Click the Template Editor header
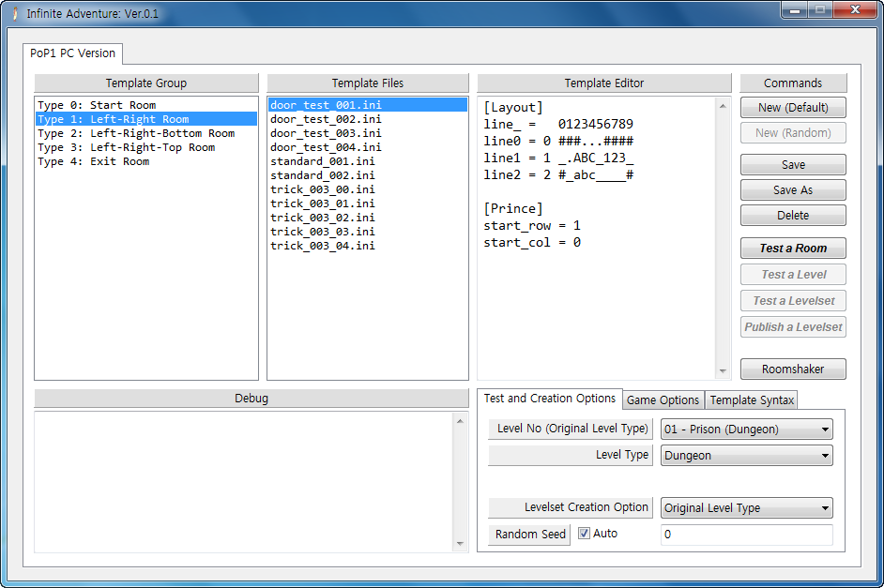This screenshot has height=588, width=884. click(x=603, y=83)
